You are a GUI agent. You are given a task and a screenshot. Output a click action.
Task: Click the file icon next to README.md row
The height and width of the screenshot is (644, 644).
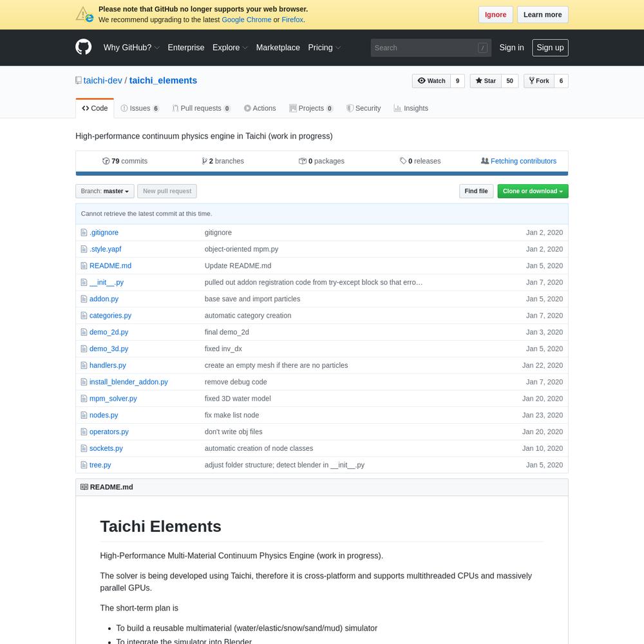point(84,266)
